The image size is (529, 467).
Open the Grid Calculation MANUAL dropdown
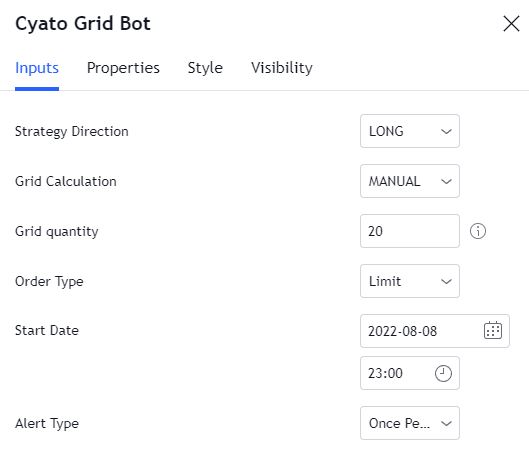[x=410, y=181]
